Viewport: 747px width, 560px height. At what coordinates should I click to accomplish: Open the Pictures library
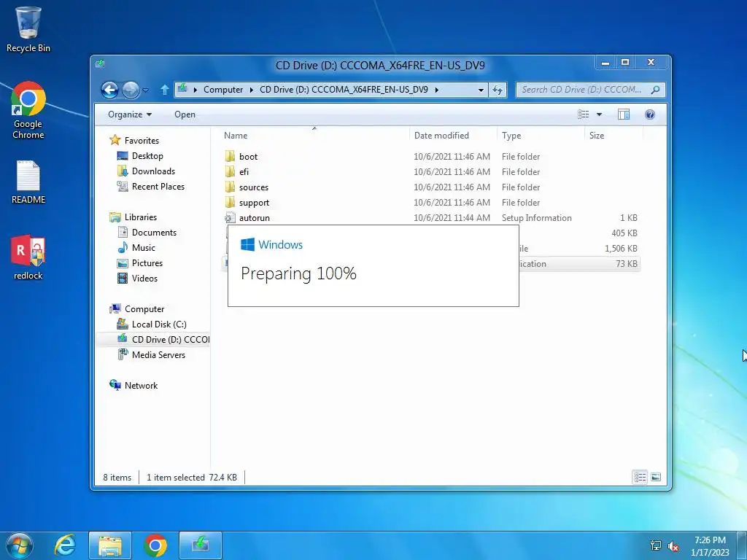click(x=140, y=262)
